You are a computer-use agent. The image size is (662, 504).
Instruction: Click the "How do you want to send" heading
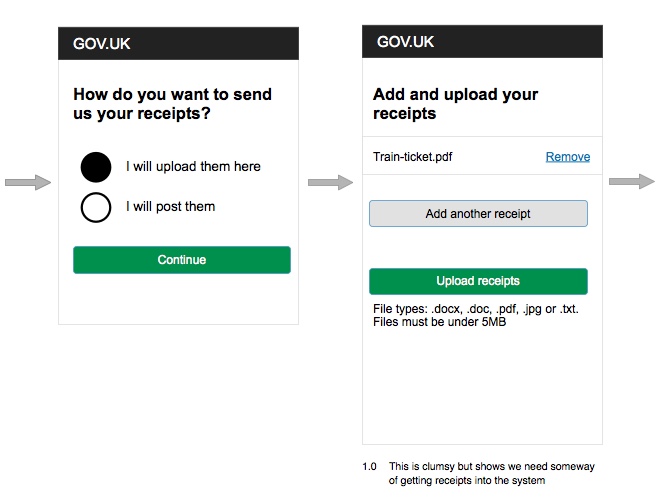(172, 104)
